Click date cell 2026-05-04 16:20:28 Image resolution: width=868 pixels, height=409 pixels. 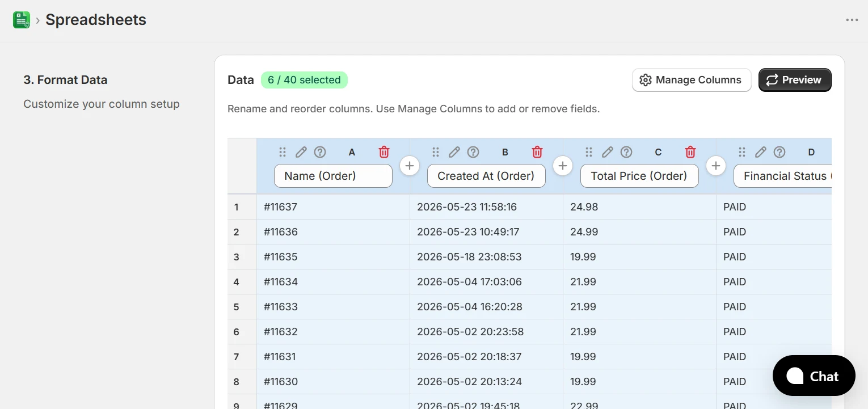pos(486,307)
